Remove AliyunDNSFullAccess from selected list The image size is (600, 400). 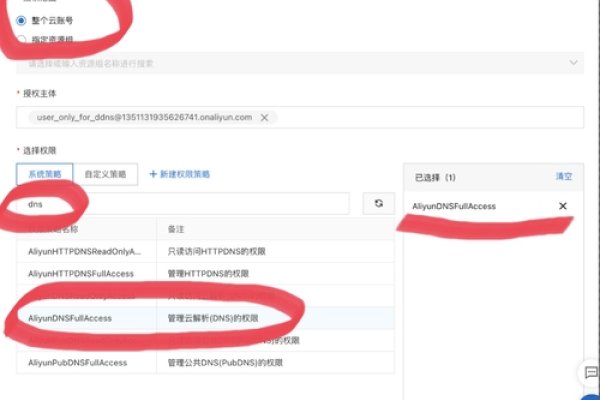click(563, 206)
